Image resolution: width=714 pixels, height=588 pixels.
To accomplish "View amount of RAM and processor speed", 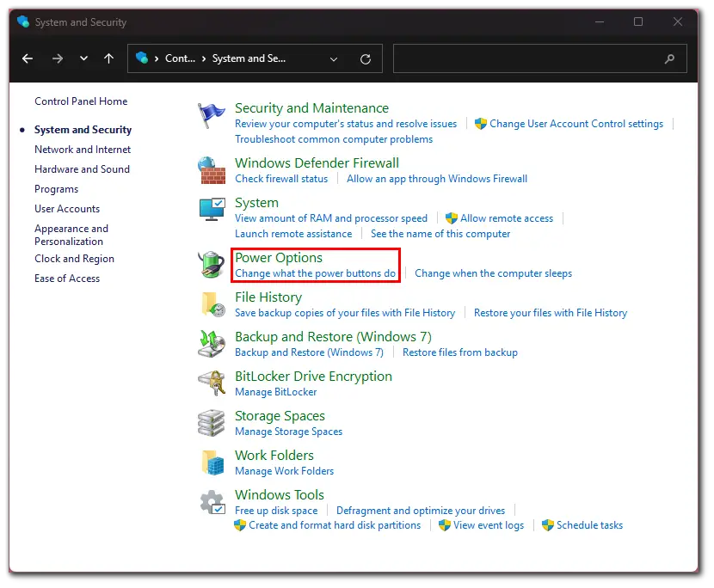I will click(x=331, y=218).
